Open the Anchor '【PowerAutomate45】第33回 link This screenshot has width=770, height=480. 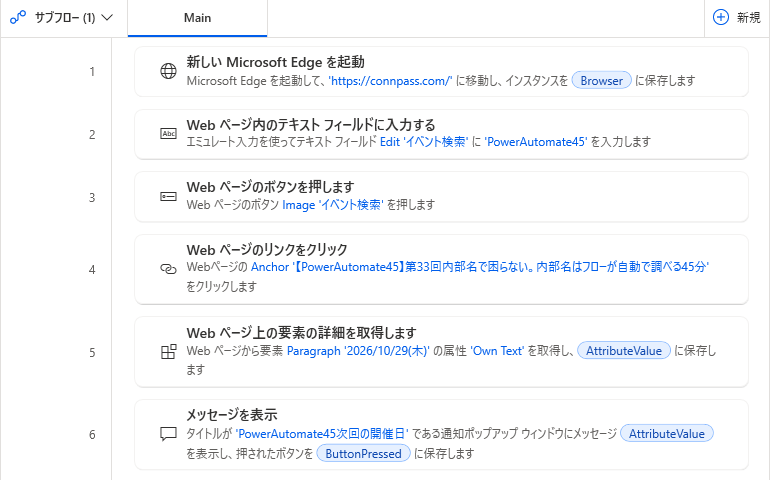click(x=480, y=267)
